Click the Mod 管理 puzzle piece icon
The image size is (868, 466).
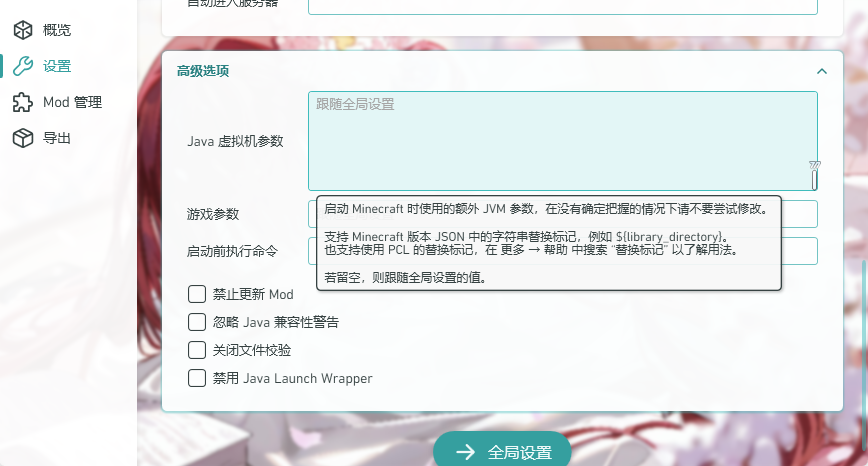tap(23, 102)
